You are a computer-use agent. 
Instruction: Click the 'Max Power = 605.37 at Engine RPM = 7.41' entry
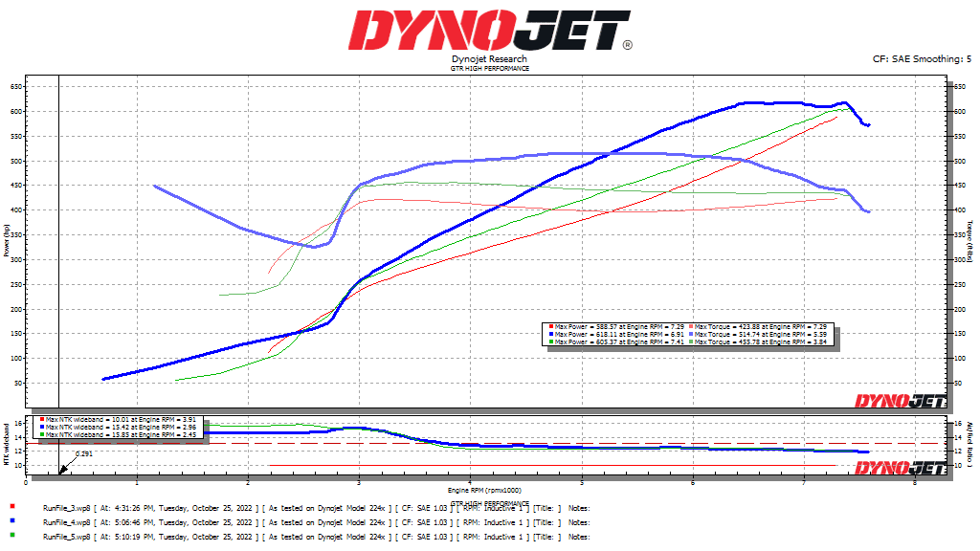[619, 342]
